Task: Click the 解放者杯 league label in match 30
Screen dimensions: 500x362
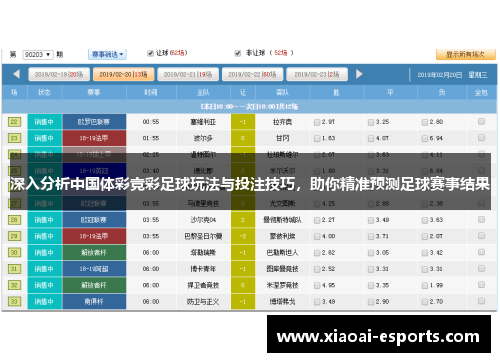Action: pos(94,252)
